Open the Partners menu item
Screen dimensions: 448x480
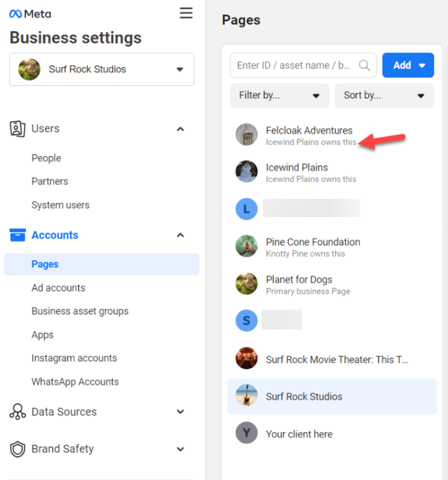coord(50,181)
